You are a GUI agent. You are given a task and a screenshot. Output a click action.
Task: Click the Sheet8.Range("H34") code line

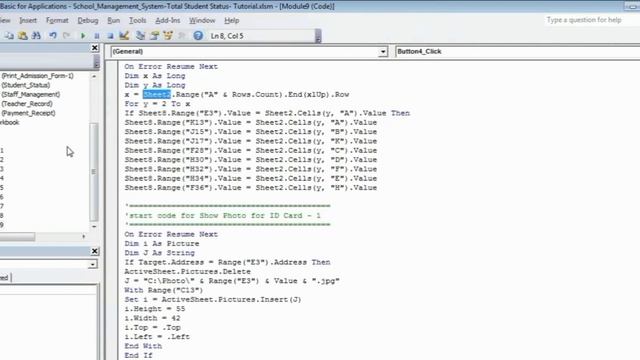coord(251,178)
